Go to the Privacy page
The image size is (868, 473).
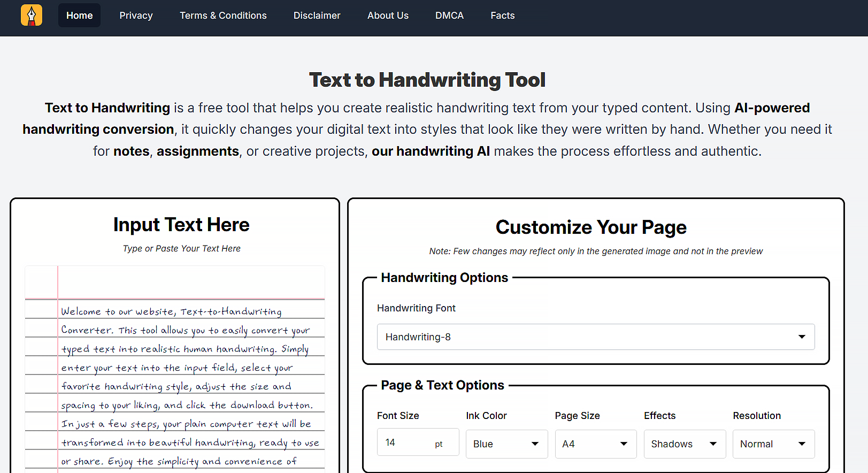pyautogui.click(x=136, y=16)
